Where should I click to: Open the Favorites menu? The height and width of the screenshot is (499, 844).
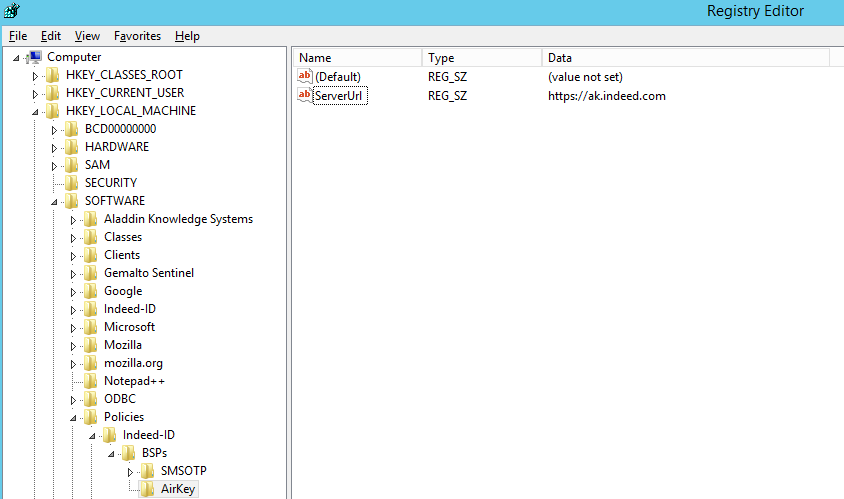point(137,36)
